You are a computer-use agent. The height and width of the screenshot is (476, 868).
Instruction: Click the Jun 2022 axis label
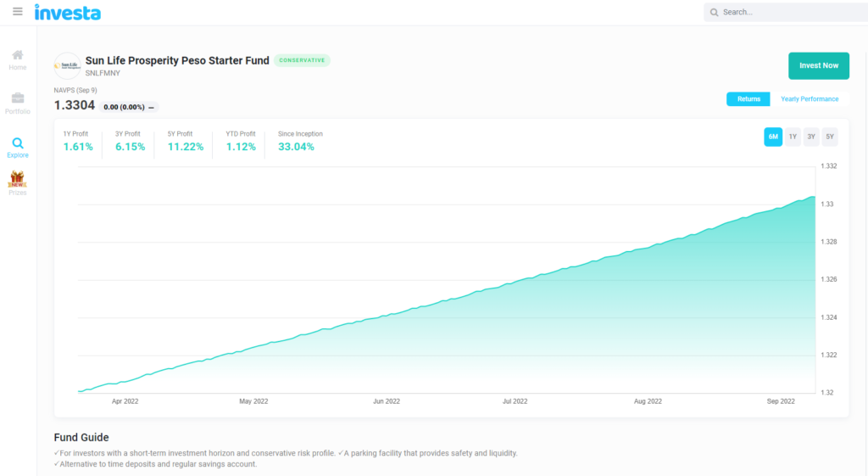click(x=387, y=401)
